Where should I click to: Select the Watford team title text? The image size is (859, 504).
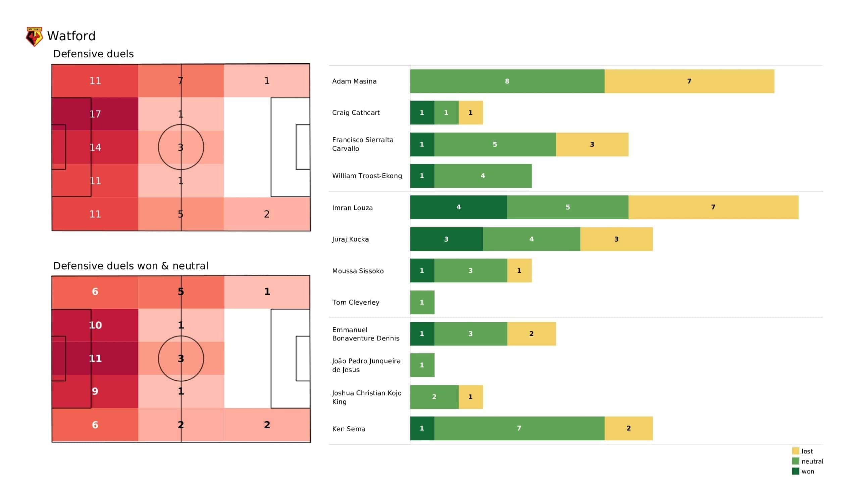point(71,36)
